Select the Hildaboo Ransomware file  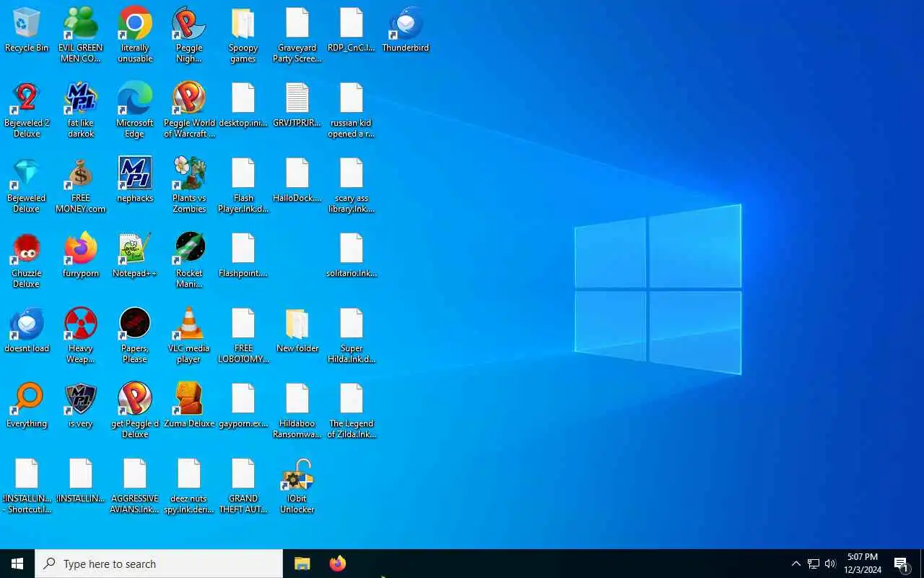point(297,410)
